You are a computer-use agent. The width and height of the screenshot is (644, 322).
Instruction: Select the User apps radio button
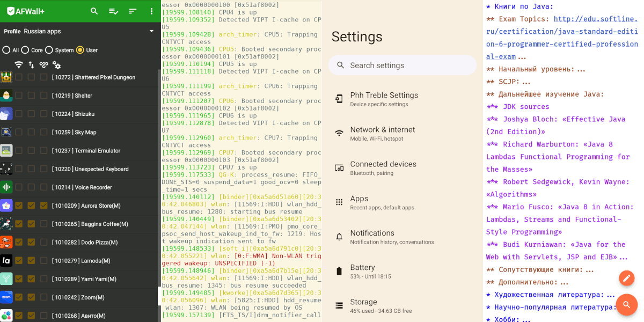[80, 50]
